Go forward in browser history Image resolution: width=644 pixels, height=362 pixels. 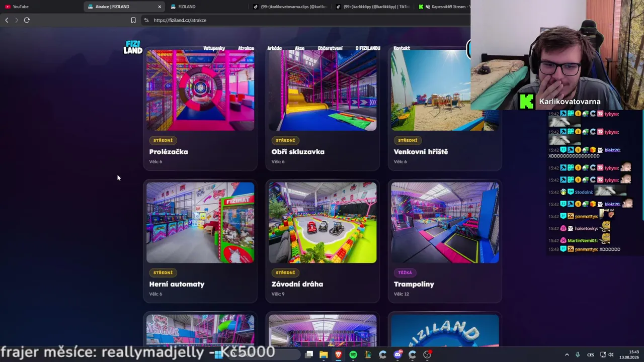click(x=17, y=20)
